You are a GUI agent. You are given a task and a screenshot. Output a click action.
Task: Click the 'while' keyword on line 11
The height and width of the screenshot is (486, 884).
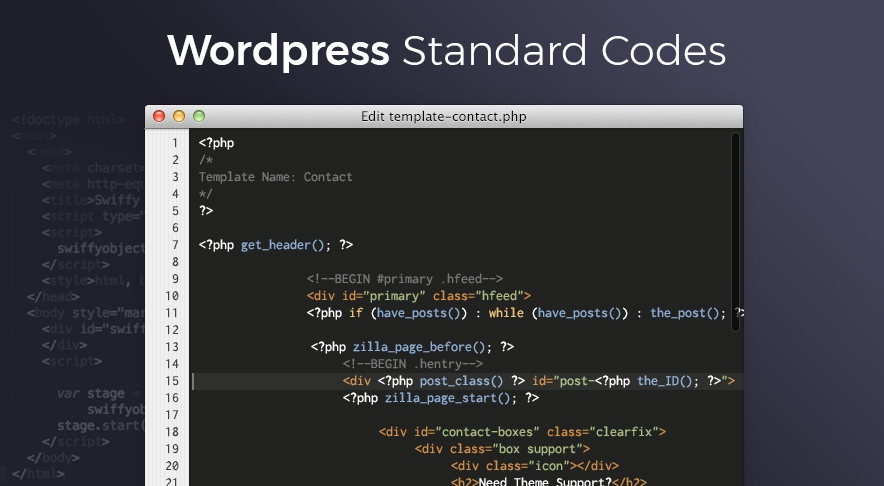506,313
